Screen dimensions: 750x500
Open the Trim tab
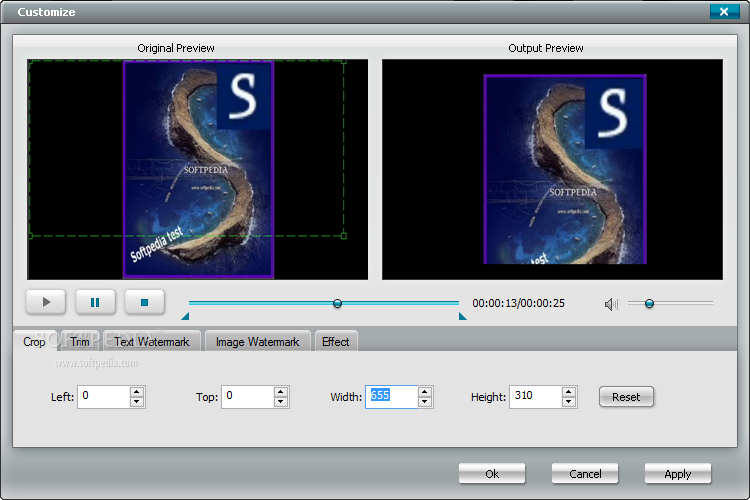pyautogui.click(x=80, y=342)
